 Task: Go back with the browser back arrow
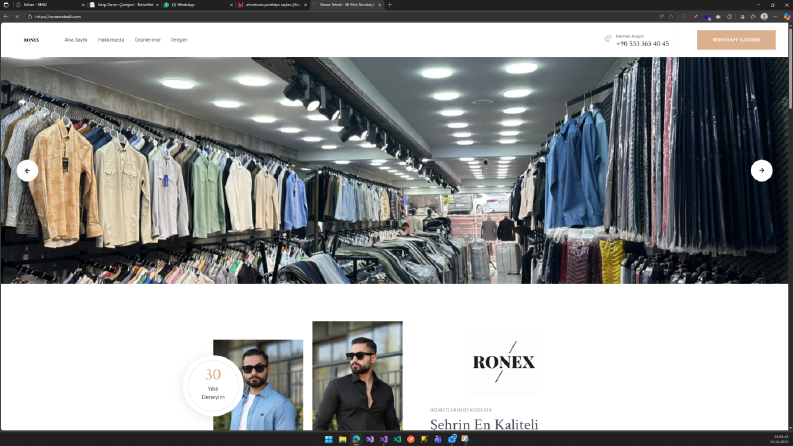click(6, 16)
